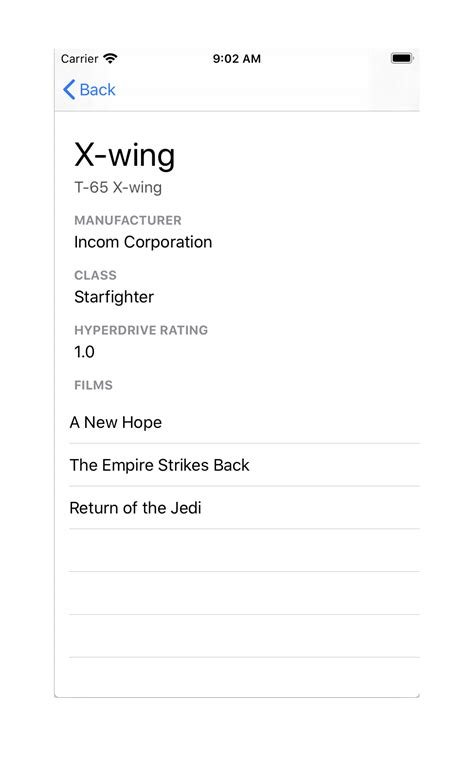Select the Incom Corporation value

[x=143, y=242]
